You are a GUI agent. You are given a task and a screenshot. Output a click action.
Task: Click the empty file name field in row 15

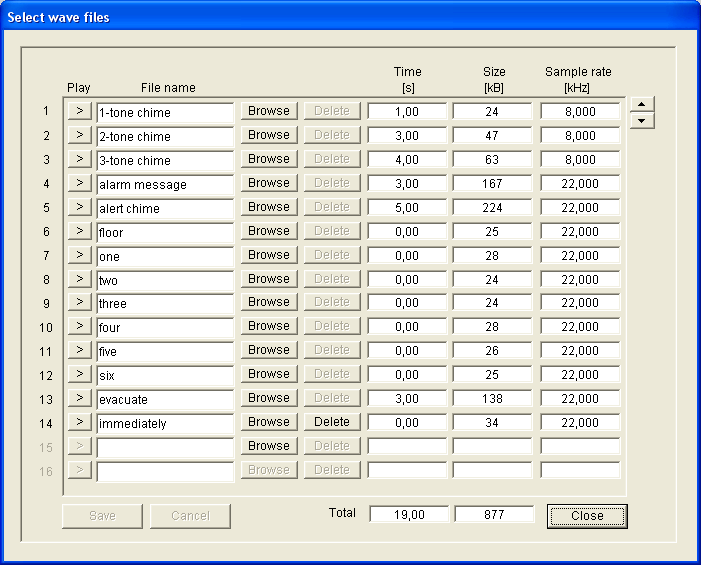click(x=165, y=448)
